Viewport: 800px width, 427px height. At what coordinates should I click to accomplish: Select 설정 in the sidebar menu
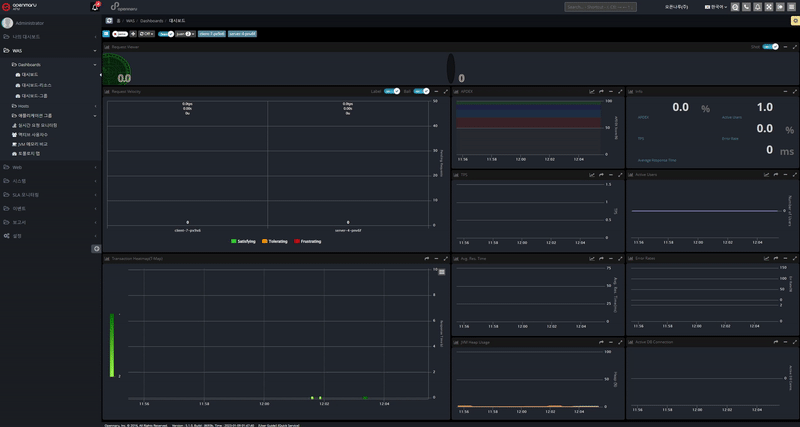[17, 236]
